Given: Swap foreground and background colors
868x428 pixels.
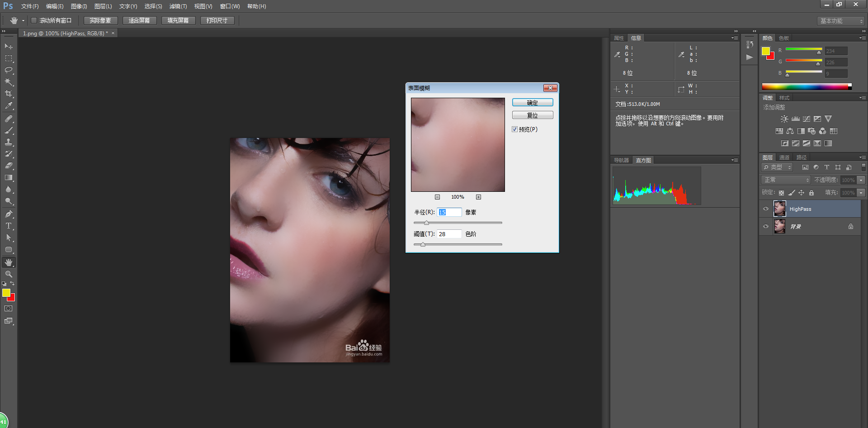Looking at the screenshot, I should 12,283.
